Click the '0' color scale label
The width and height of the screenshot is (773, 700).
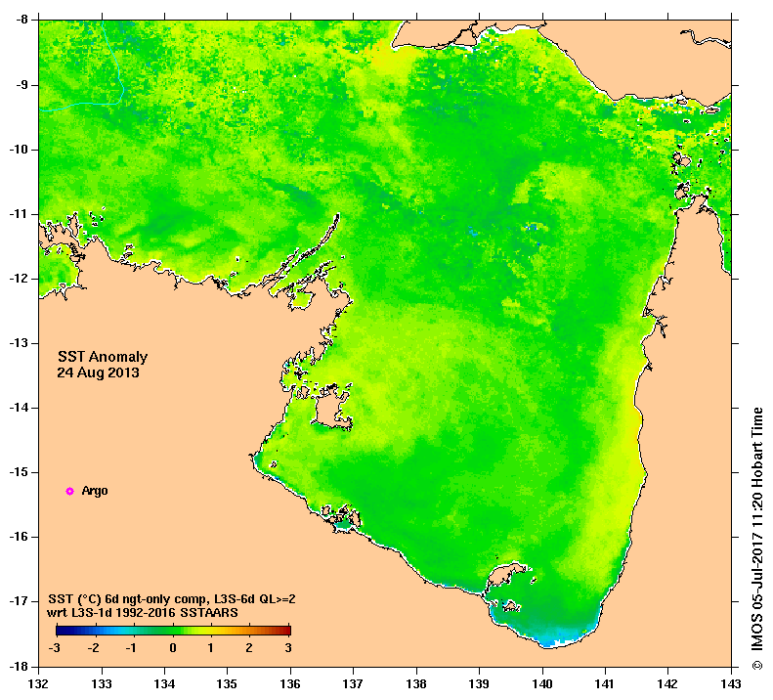coord(173,648)
